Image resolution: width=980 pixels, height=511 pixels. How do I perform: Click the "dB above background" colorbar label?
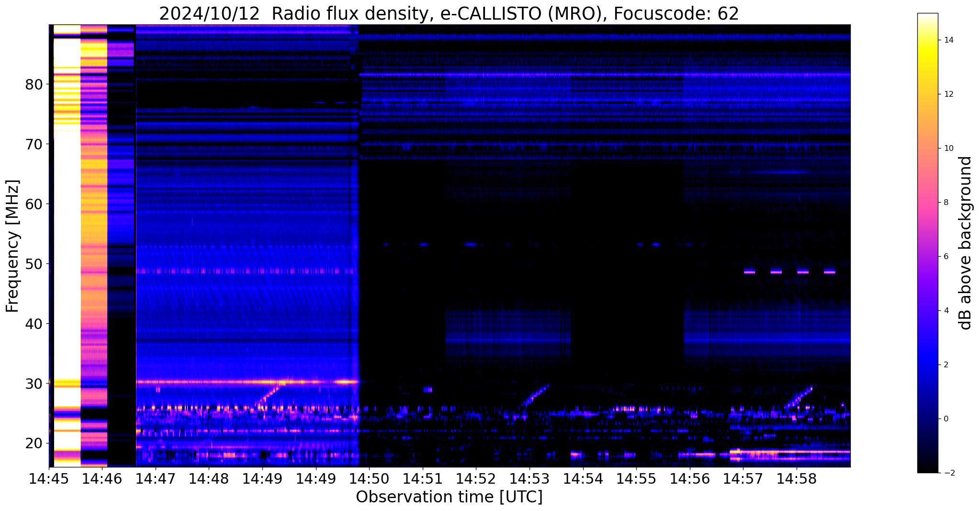[966, 243]
